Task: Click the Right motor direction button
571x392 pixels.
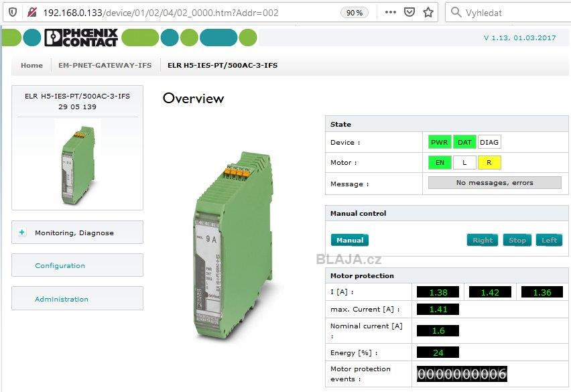Action: pos(483,240)
